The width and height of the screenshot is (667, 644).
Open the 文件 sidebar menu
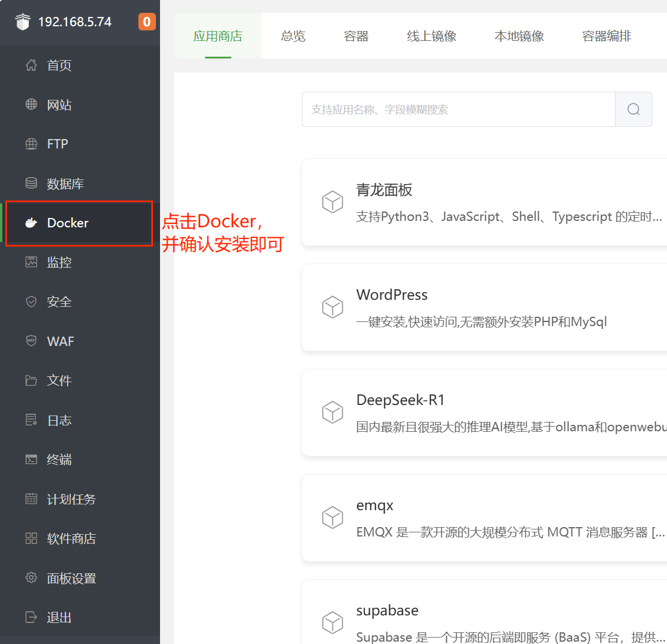click(x=80, y=380)
